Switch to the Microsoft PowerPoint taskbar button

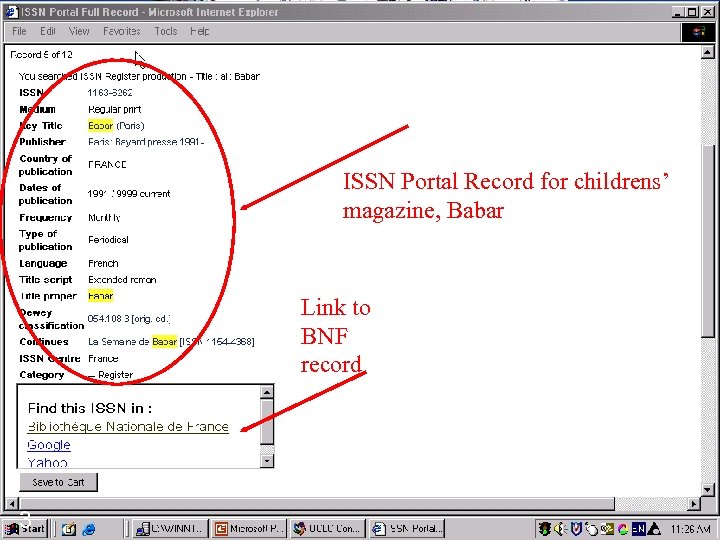250,529
